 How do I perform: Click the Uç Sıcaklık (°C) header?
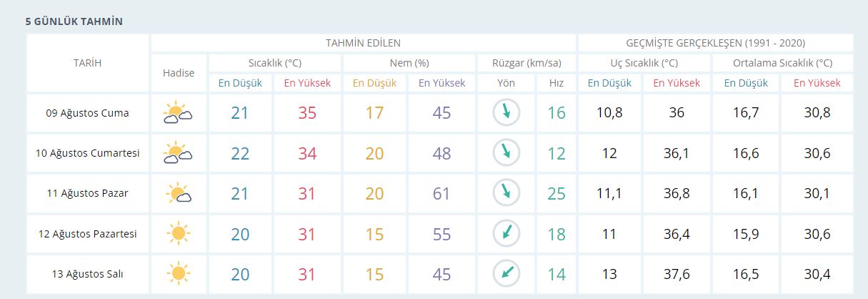tap(644, 63)
